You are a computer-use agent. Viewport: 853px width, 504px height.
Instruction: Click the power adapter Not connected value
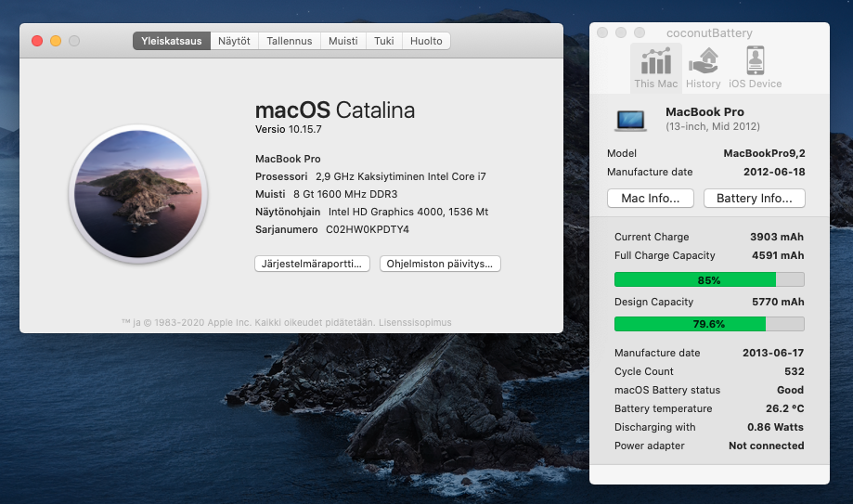[767, 446]
